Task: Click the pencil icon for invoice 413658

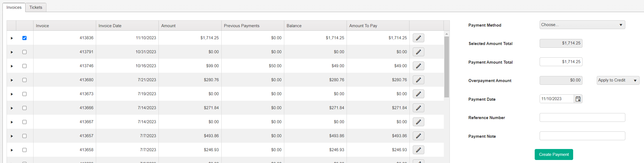Action: coord(418,150)
